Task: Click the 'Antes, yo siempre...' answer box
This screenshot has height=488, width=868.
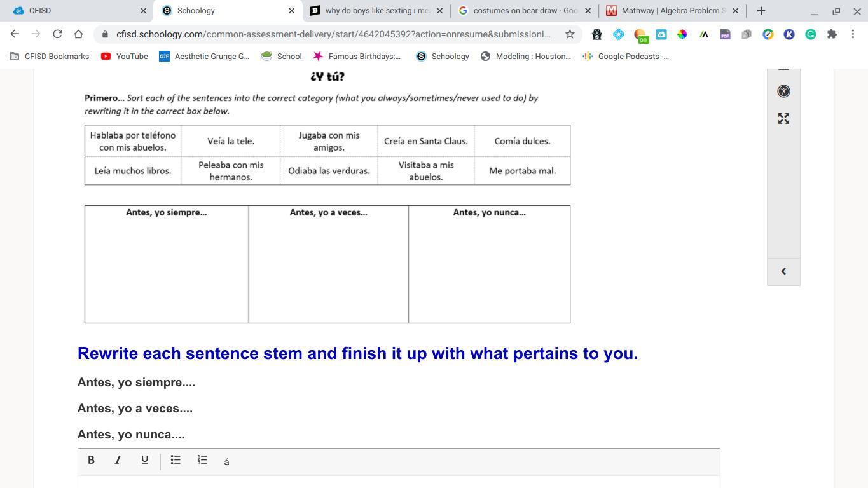Action: (x=167, y=264)
